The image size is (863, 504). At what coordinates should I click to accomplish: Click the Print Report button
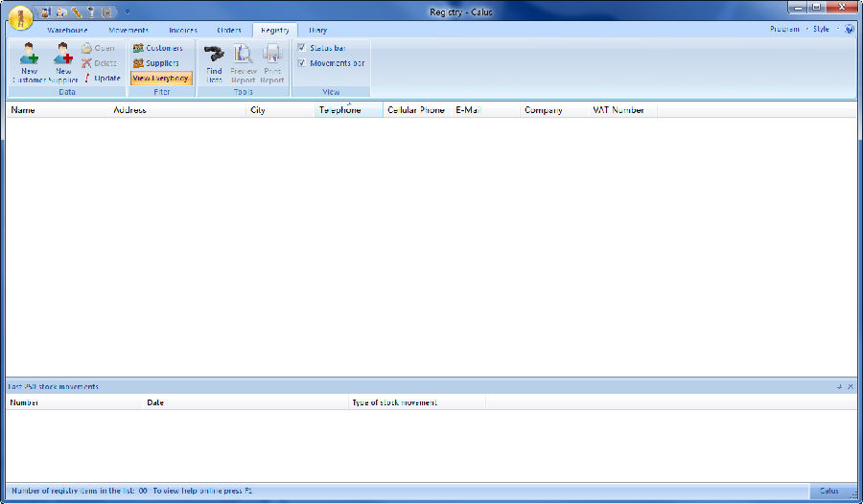(x=272, y=62)
